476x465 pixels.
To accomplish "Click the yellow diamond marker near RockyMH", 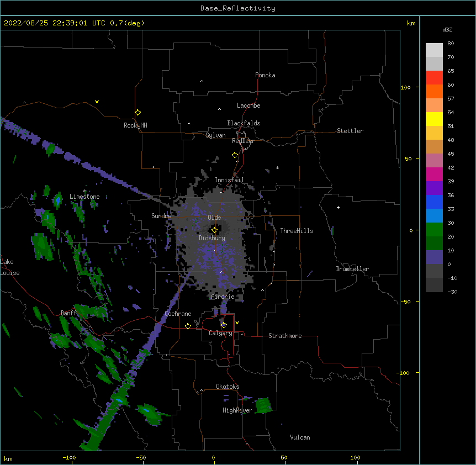I will point(137,113).
